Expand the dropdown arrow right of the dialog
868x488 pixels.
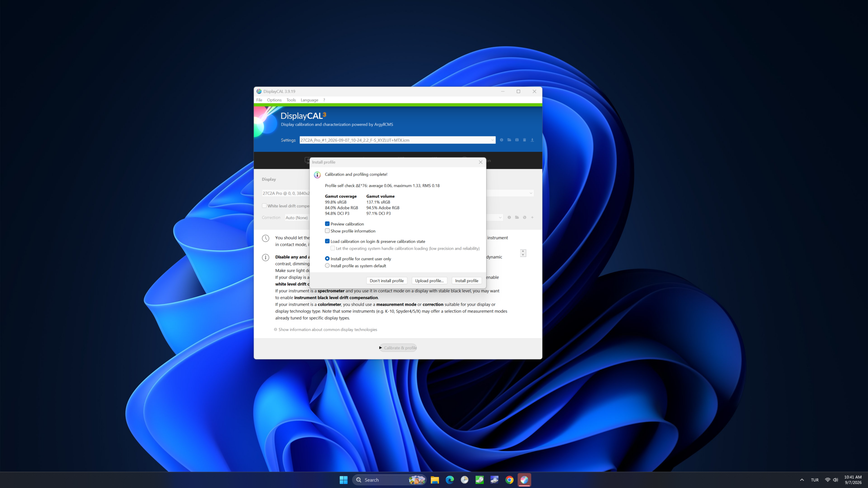(x=531, y=193)
